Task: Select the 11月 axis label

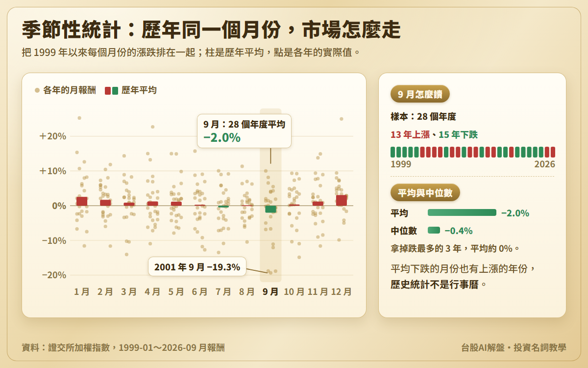Action: pyautogui.click(x=318, y=291)
